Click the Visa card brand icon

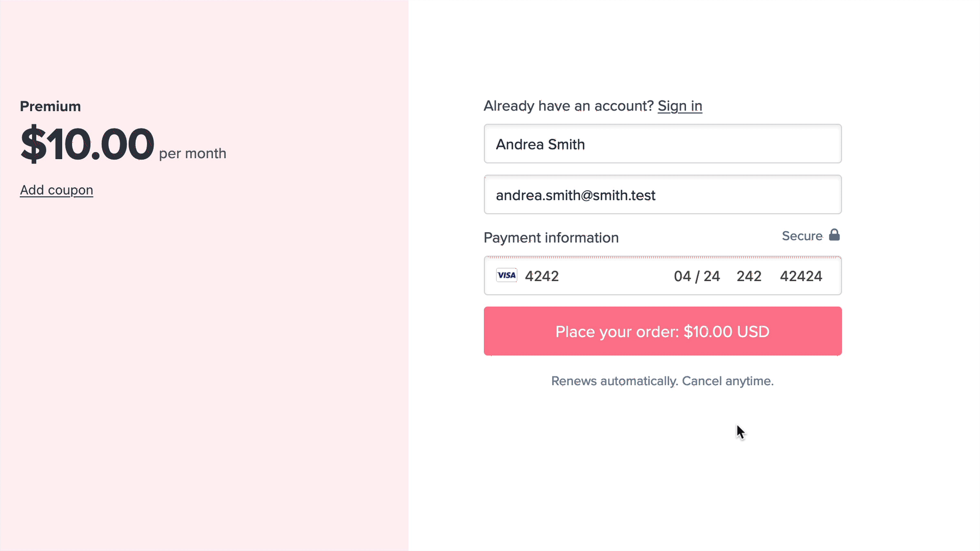point(506,275)
